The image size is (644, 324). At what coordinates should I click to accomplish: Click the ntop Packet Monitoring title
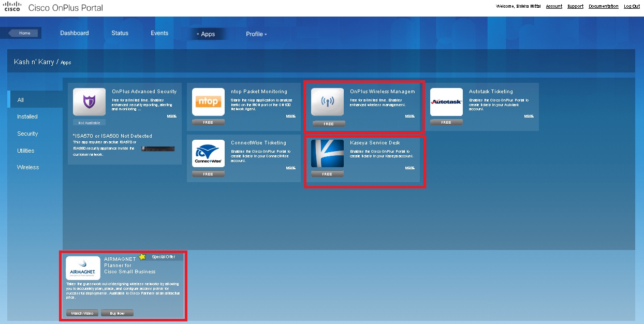[x=259, y=92]
